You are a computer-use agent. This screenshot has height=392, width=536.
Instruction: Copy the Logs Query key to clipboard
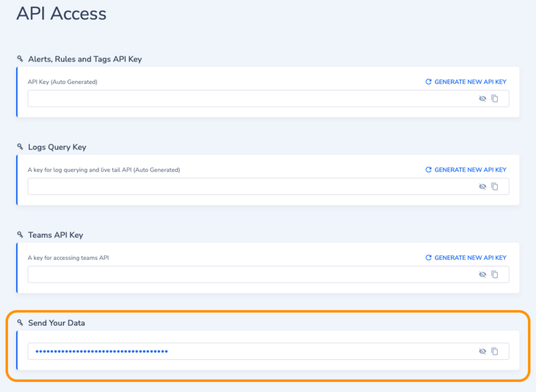(x=494, y=186)
